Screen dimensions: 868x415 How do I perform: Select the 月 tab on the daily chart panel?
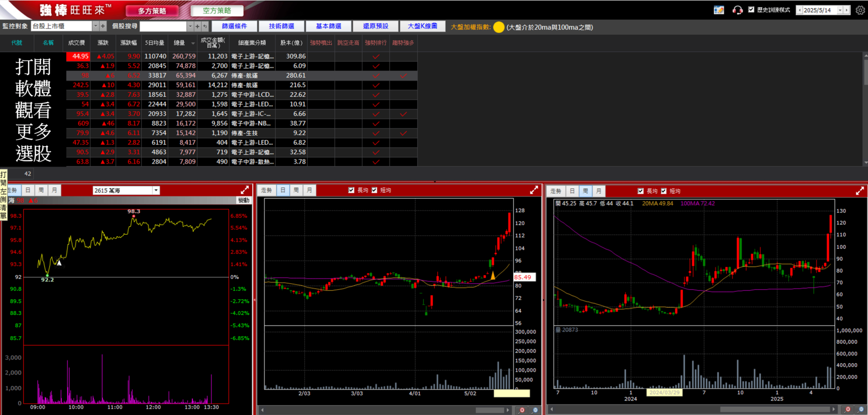tap(309, 190)
